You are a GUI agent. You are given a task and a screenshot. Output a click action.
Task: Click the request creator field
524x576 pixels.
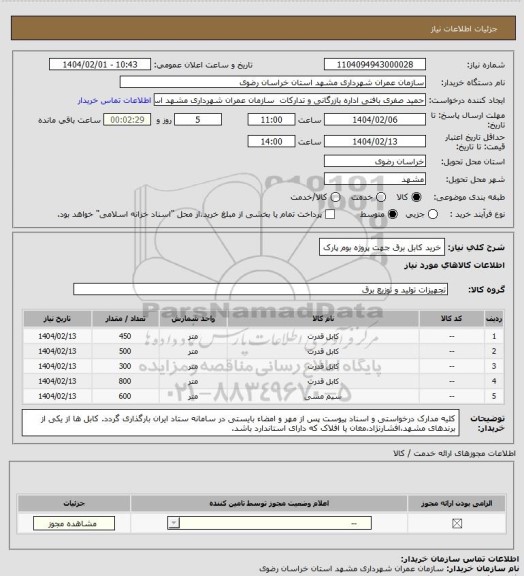pos(290,100)
